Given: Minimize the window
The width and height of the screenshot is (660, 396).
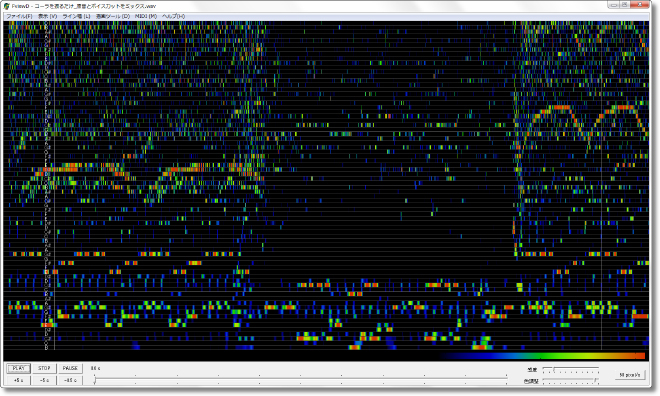Looking at the screenshot, I should click(x=614, y=5).
